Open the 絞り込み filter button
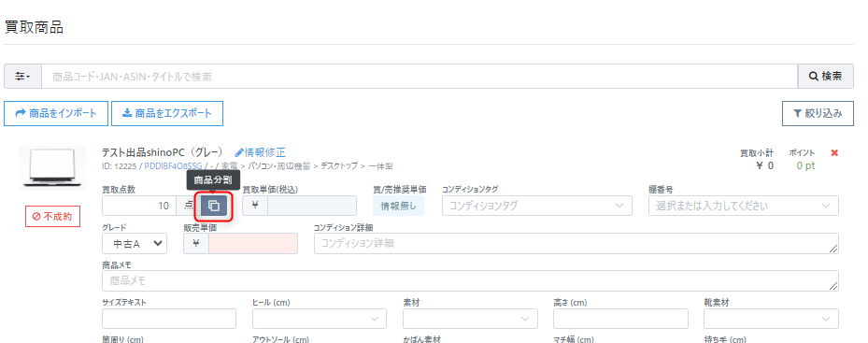The width and height of the screenshot is (868, 343). (818, 113)
